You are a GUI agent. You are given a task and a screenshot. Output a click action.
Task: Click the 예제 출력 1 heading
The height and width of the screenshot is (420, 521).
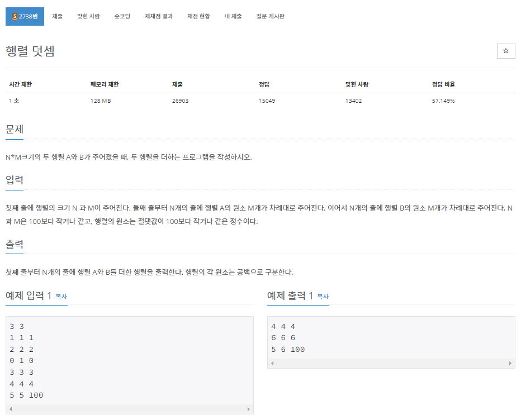coord(290,295)
